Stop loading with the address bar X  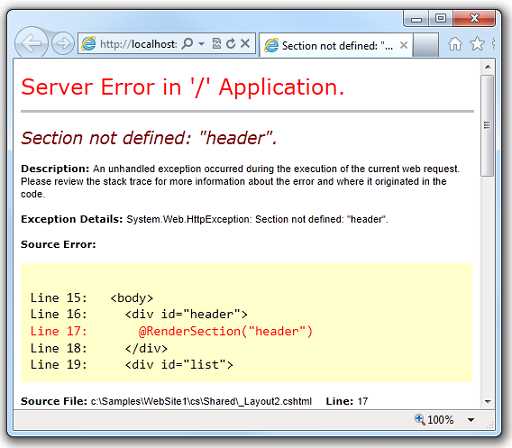[x=245, y=43]
